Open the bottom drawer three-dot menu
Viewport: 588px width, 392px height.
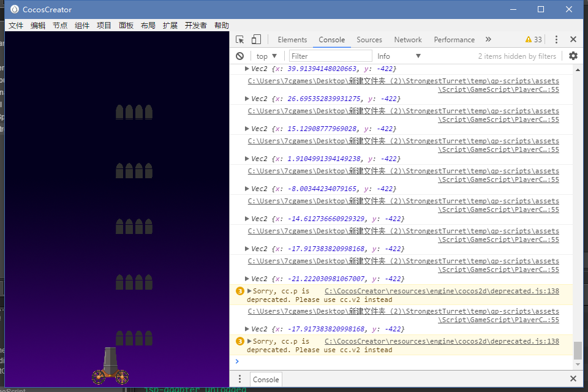(x=239, y=379)
